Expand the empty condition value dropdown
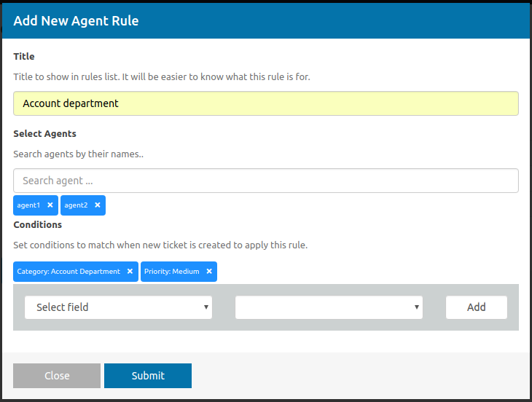 point(329,307)
